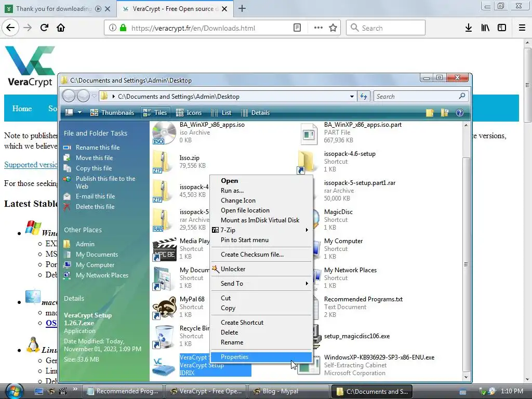Open Explorer address bar dropdown
The height and width of the screenshot is (399, 532).
[x=352, y=96]
